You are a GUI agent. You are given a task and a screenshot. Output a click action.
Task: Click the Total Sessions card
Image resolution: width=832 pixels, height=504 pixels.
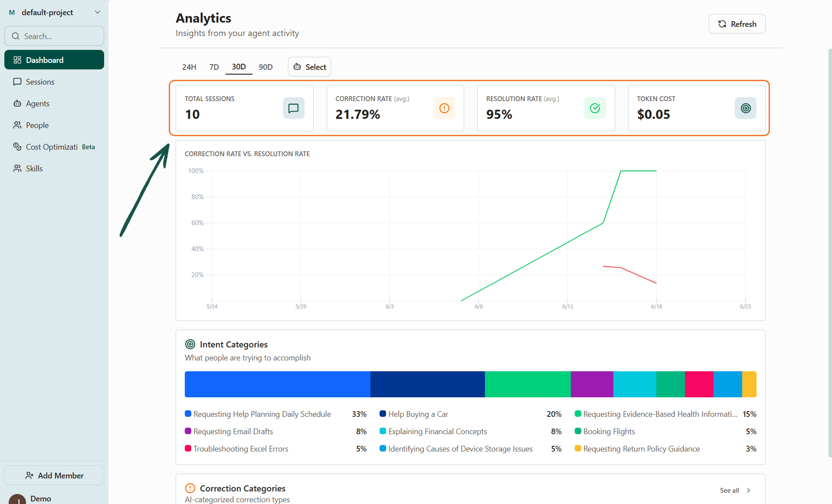245,108
